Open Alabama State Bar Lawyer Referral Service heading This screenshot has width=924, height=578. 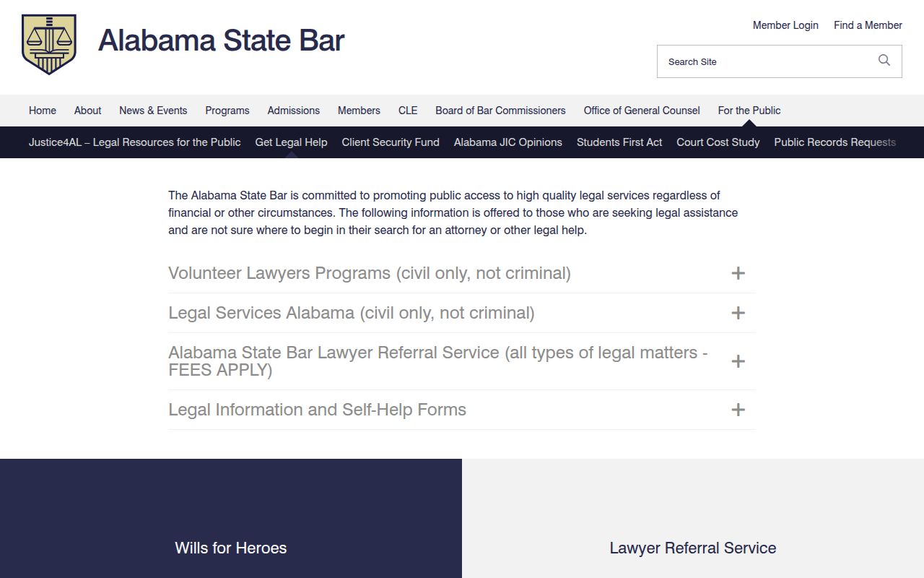click(x=437, y=361)
